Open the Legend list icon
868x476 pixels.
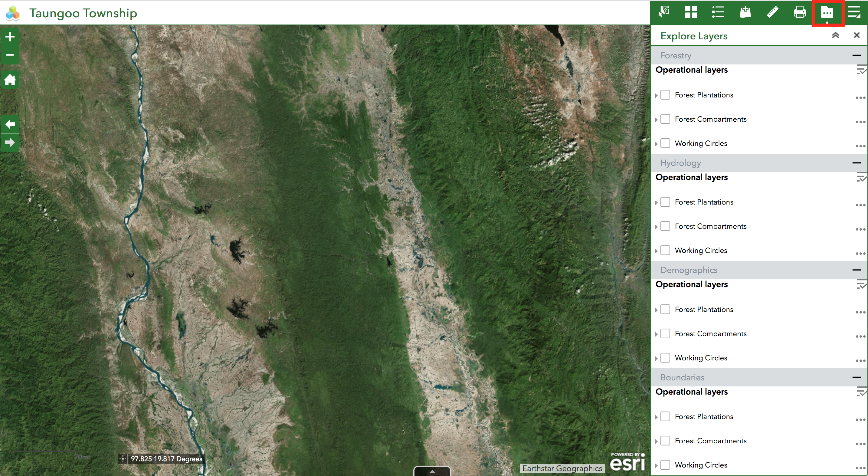coord(718,12)
